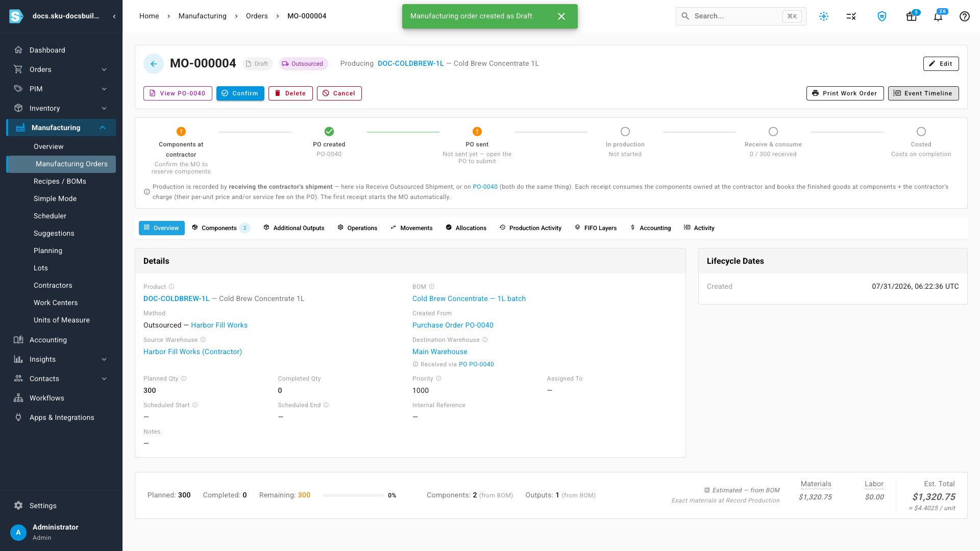Click the Priority info icon
The height and width of the screenshot is (551, 980).
pyautogui.click(x=438, y=379)
